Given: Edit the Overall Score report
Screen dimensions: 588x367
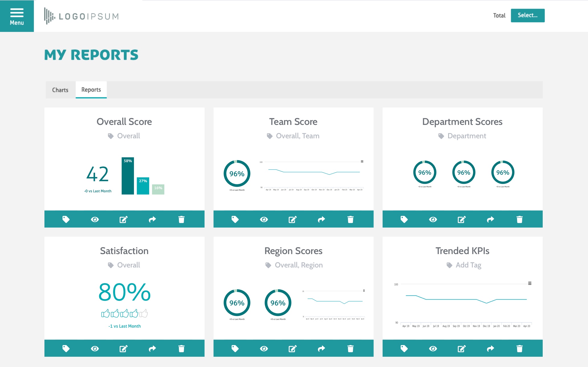Looking at the screenshot, I should click(x=123, y=219).
